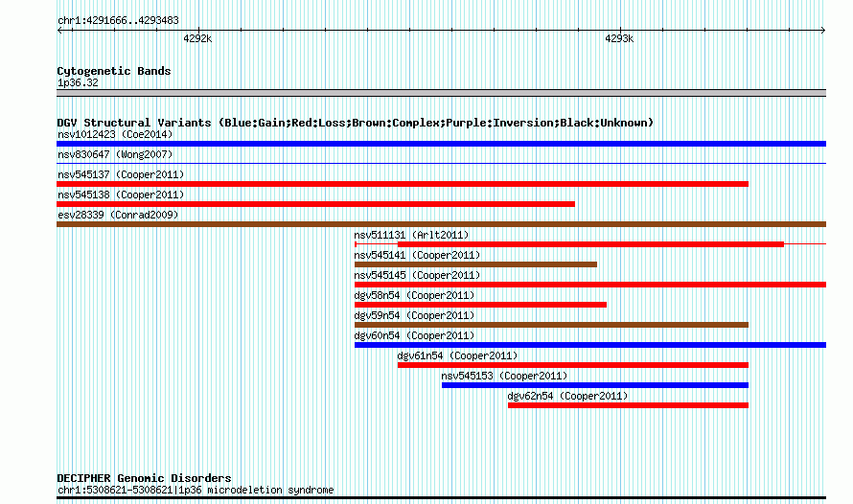Click the thin blue nsv830647 line

point(441,163)
